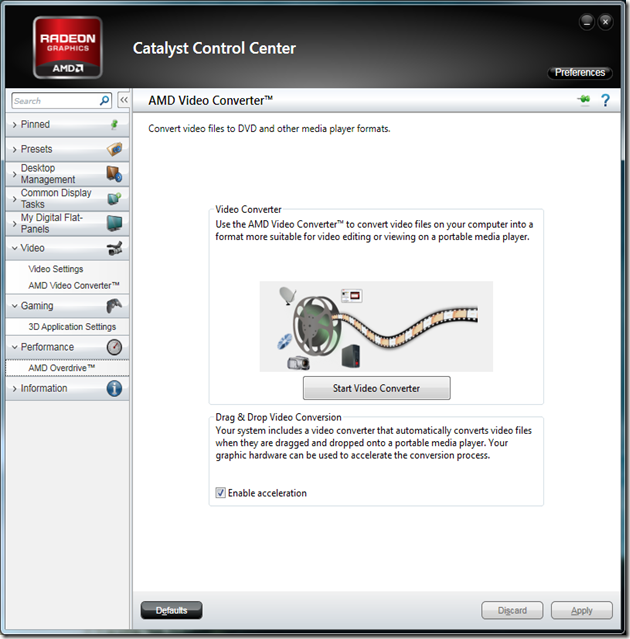Viewport: 630px width, 639px height.
Task: Click the blue Information icon
Action: [x=114, y=388]
